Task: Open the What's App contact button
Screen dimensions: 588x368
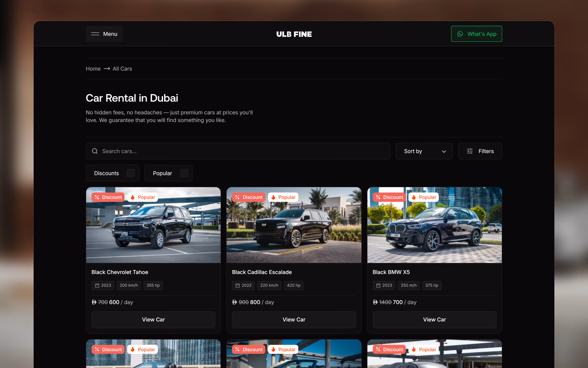Action: tap(476, 34)
